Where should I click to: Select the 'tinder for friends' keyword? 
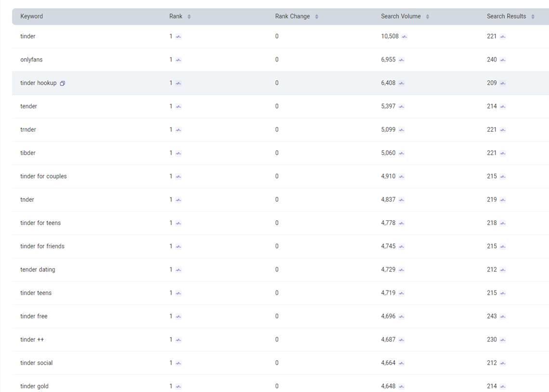click(x=42, y=246)
